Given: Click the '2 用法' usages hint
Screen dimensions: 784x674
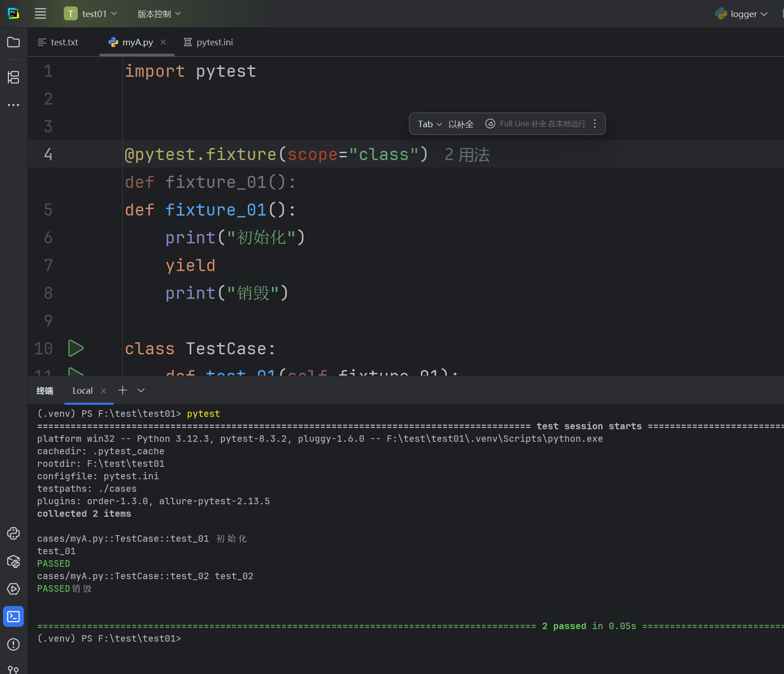Looking at the screenshot, I should point(467,155).
